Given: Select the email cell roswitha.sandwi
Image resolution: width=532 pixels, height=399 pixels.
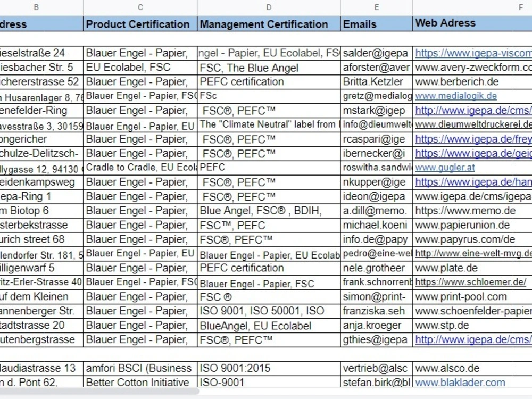Looking at the screenshot, I should click(377, 168).
